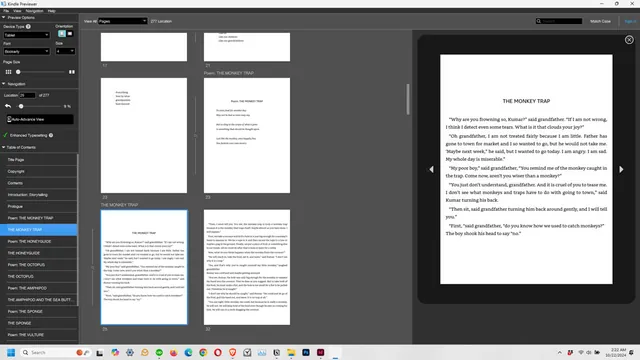Open the File menu

[6, 11]
